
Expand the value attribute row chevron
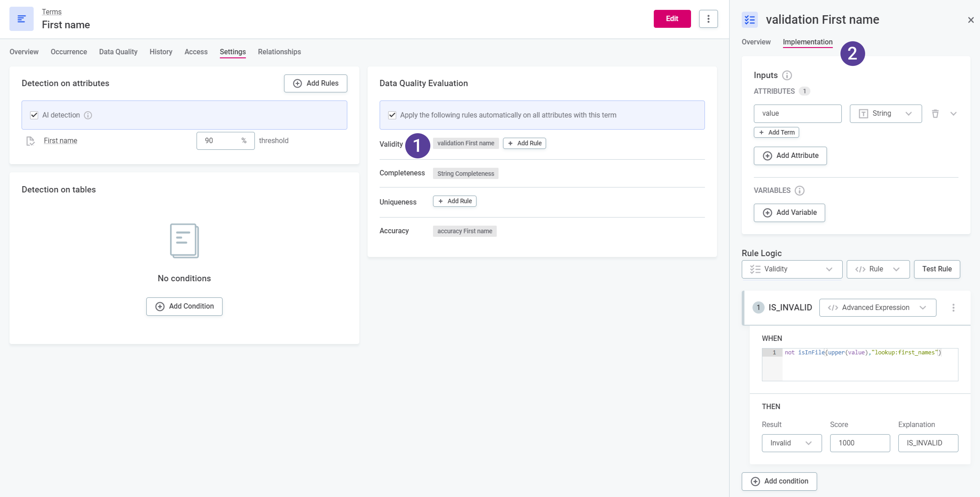[953, 114]
